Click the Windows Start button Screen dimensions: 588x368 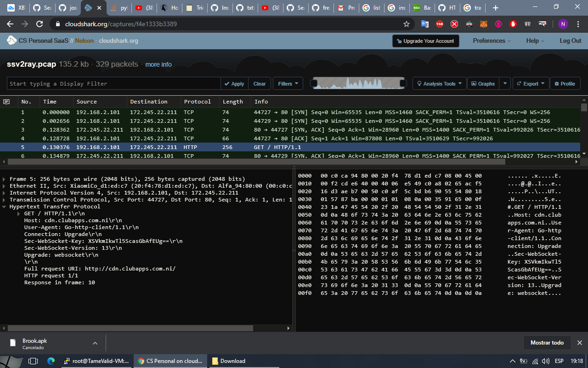pos(11,361)
